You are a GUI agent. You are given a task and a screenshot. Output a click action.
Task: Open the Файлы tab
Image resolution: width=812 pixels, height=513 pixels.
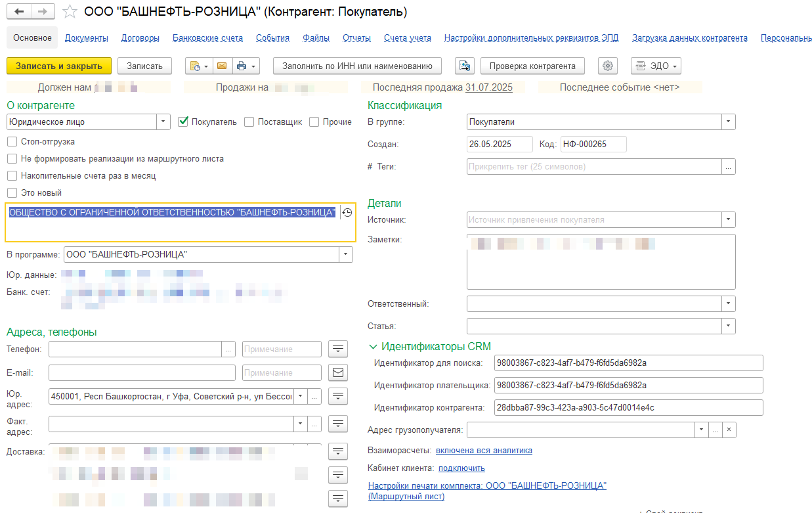pyautogui.click(x=316, y=37)
